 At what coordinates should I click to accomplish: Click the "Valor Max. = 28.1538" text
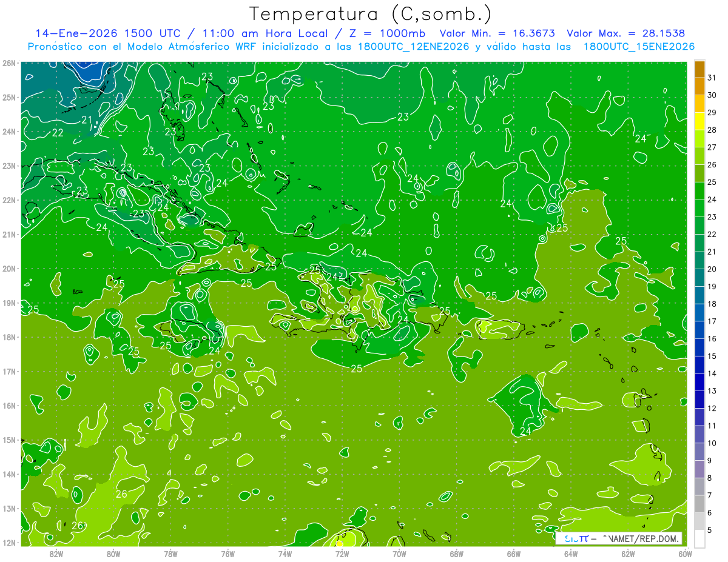[x=625, y=33]
